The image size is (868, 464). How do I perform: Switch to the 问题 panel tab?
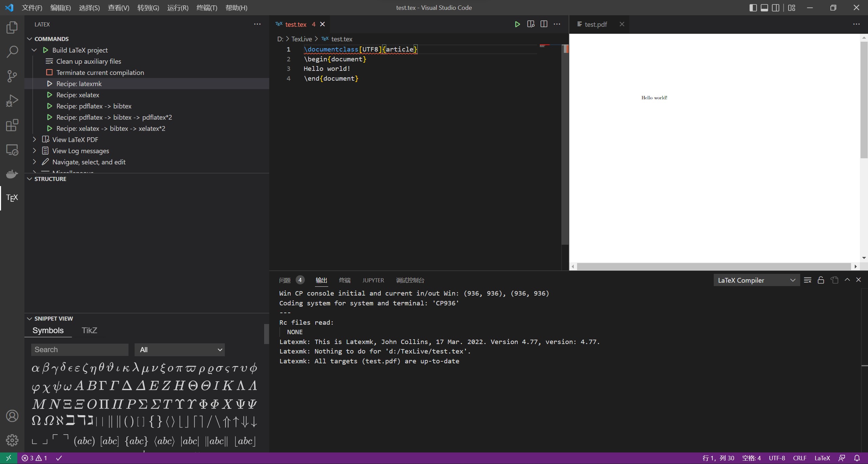coord(285,280)
